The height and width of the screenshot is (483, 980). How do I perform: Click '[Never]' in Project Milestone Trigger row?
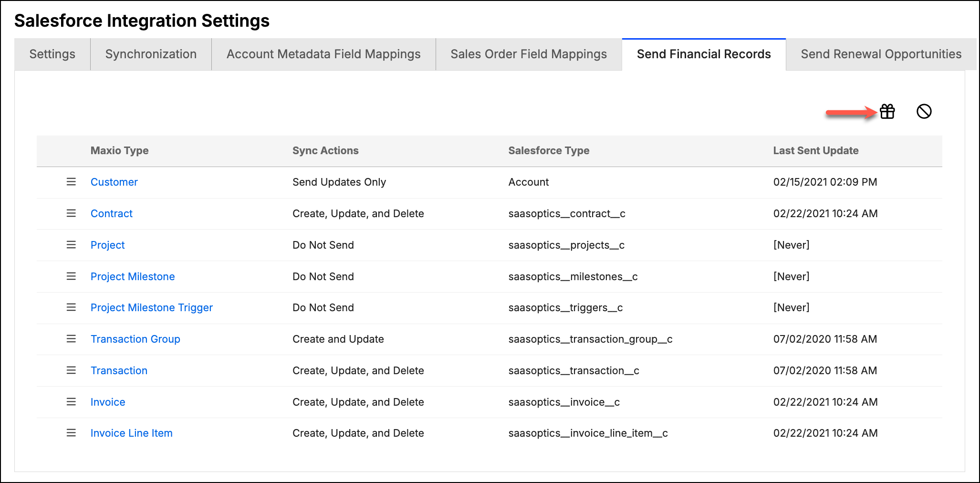point(791,307)
